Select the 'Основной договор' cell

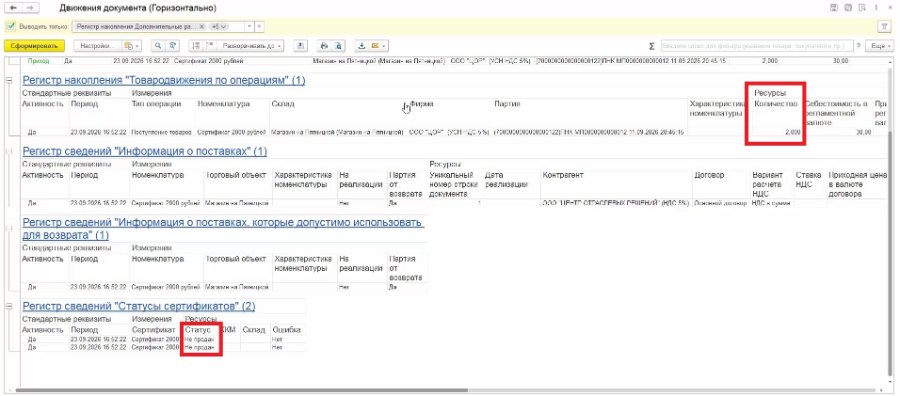[719, 203]
